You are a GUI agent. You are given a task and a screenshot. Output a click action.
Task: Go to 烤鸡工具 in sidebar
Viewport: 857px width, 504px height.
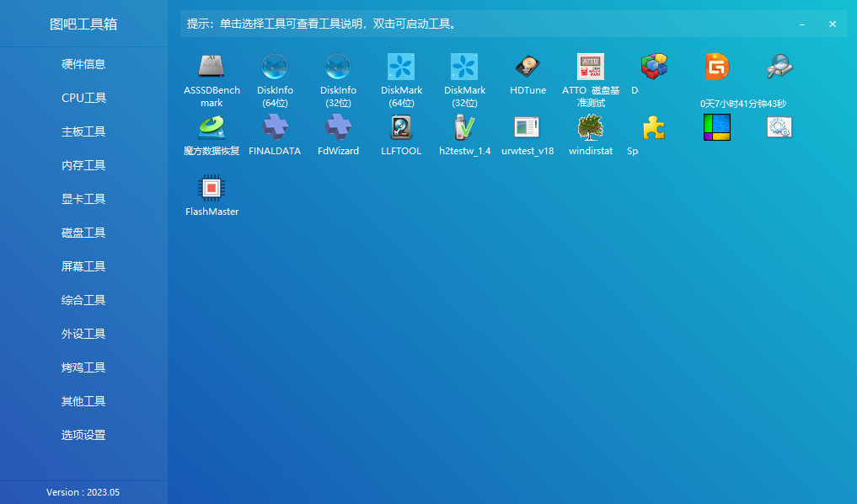83,367
